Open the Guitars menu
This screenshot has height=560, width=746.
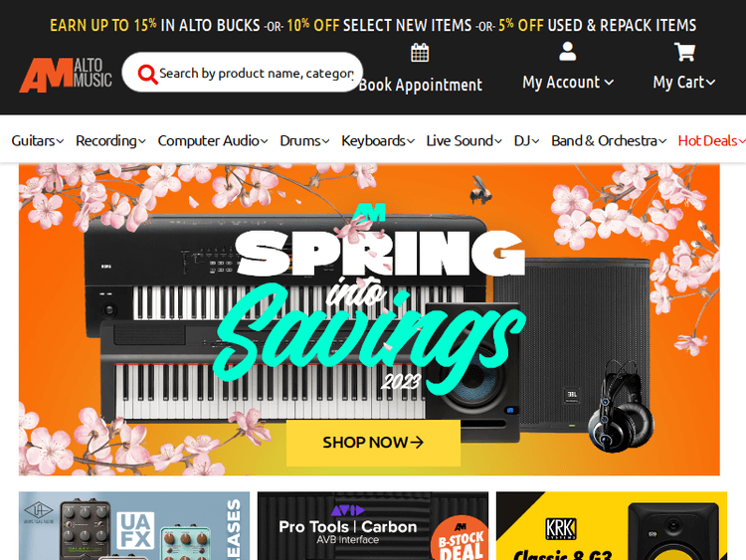point(38,141)
